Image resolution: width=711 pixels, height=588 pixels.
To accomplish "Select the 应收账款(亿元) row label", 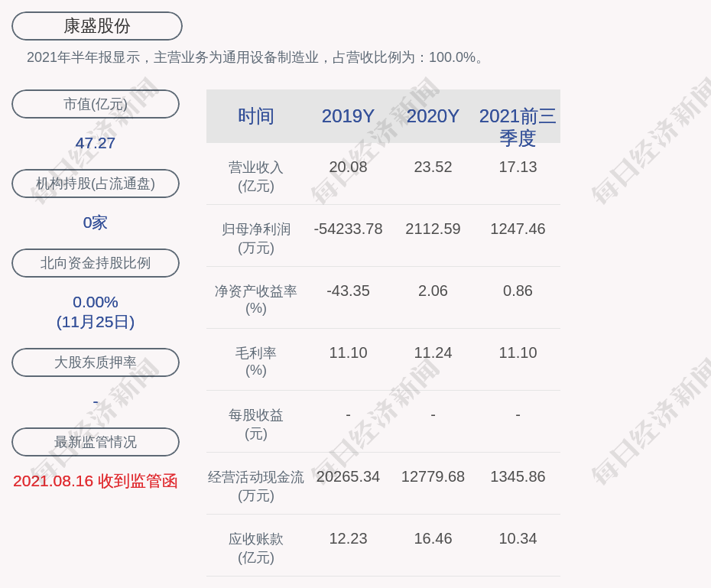I will 256,547.
